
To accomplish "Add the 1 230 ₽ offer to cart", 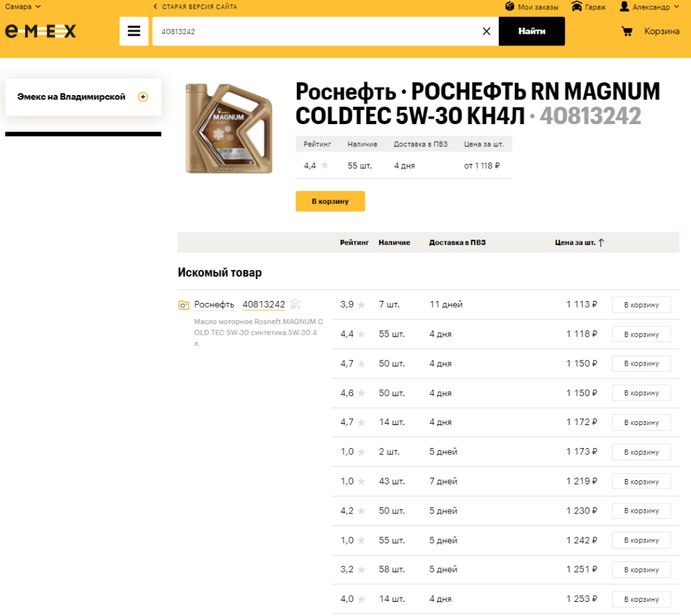I will point(641,511).
